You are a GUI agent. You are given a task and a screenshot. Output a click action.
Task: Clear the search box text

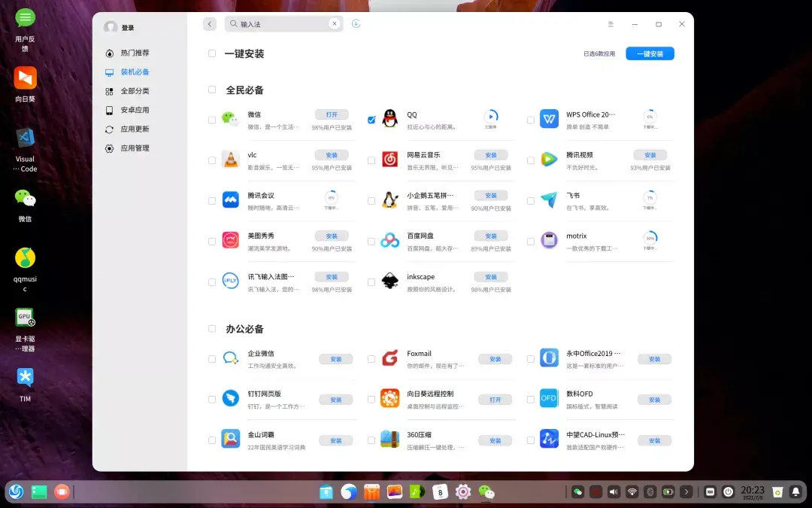pos(334,24)
